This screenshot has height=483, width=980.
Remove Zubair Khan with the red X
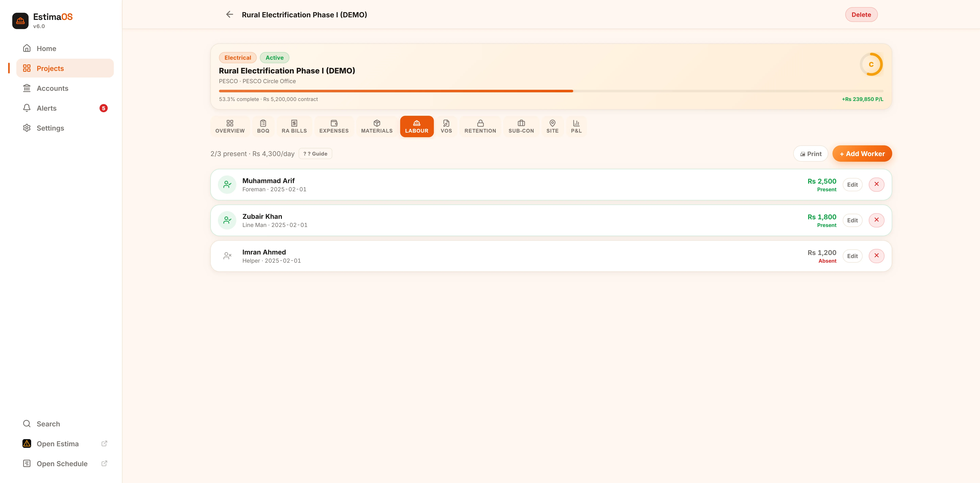[x=877, y=220]
